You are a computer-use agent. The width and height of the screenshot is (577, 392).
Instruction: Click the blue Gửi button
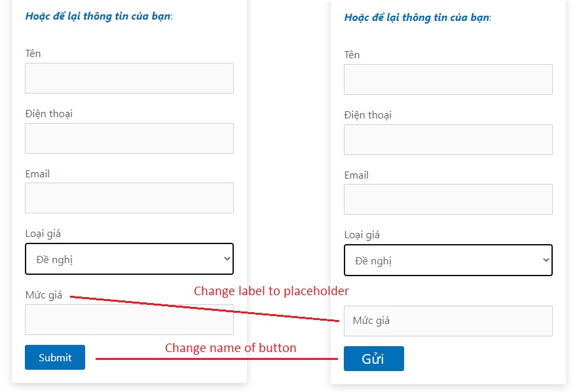374,359
